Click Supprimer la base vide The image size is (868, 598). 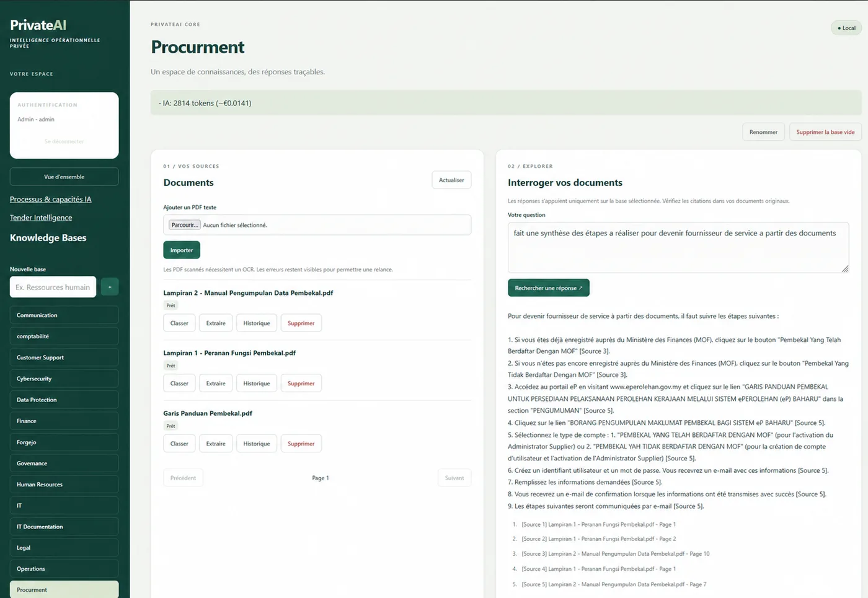(x=825, y=132)
